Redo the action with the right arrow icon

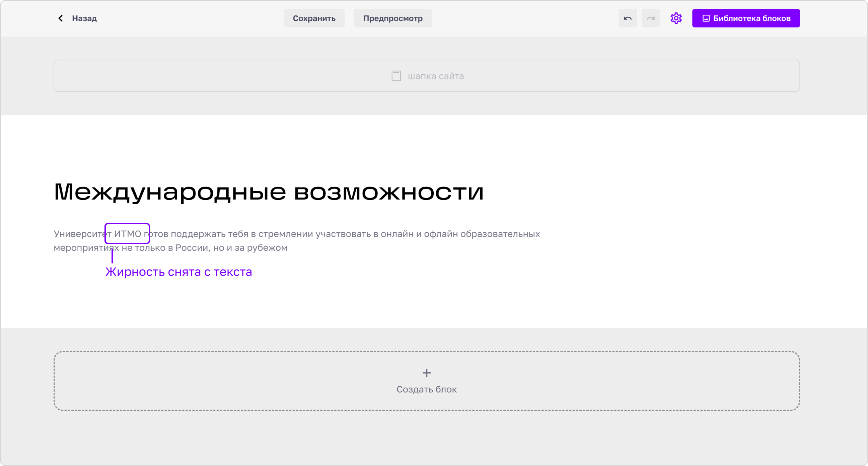(650, 18)
